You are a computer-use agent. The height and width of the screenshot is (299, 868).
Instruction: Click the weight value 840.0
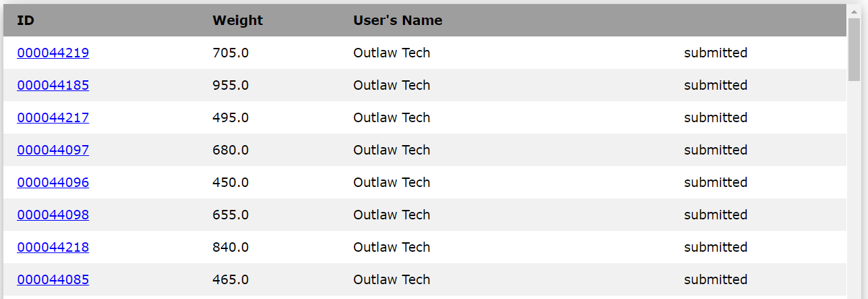(x=230, y=247)
